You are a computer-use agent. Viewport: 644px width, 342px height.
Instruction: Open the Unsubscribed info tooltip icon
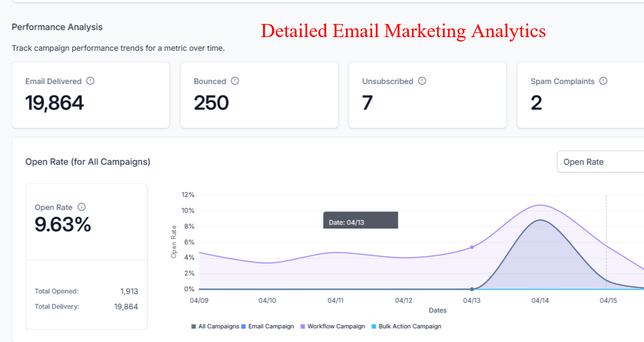422,81
